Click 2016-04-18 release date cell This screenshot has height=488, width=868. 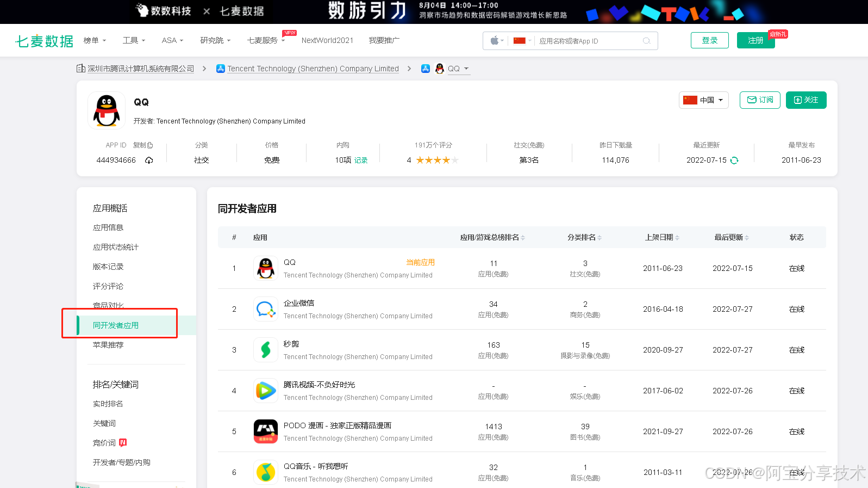point(663,309)
